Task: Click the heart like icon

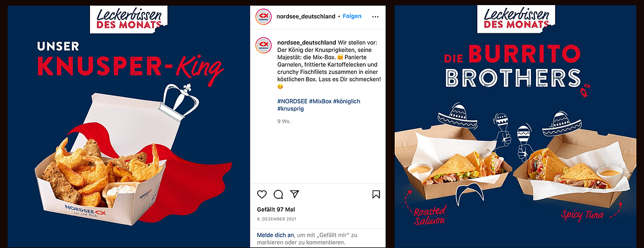Action: 262,194
